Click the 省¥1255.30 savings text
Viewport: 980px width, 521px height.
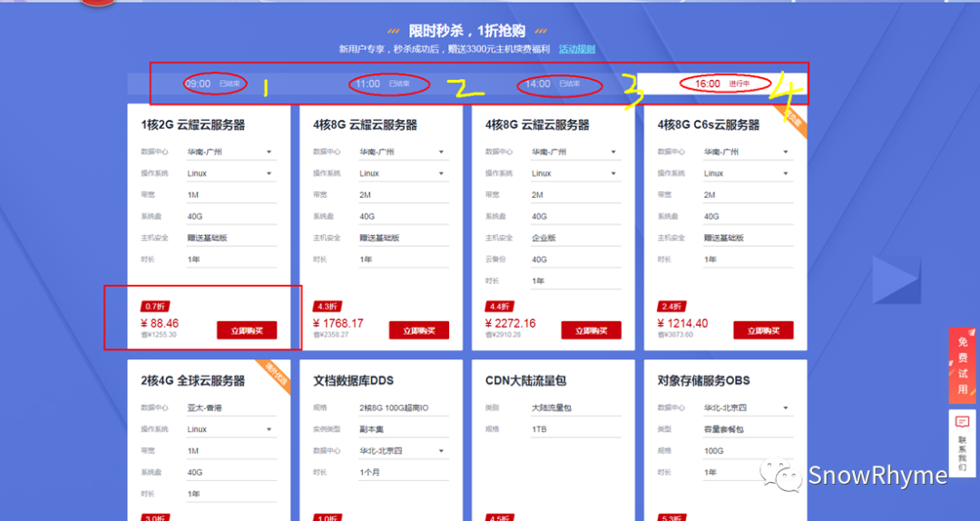tap(159, 335)
